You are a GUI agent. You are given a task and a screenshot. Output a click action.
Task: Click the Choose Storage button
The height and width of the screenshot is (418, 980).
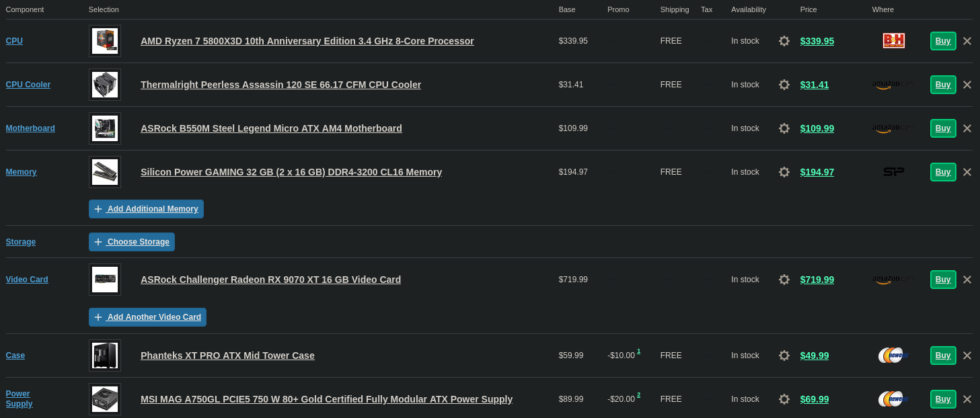(132, 242)
